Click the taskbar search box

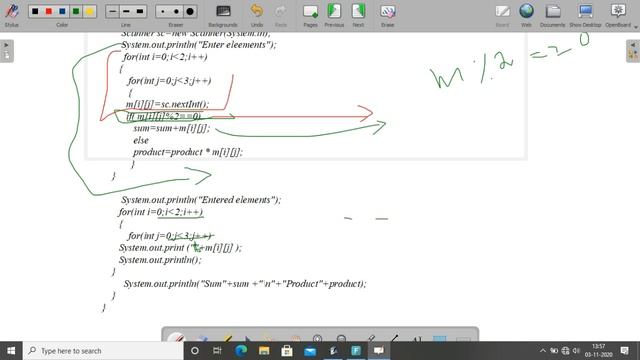click(x=103, y=351)
